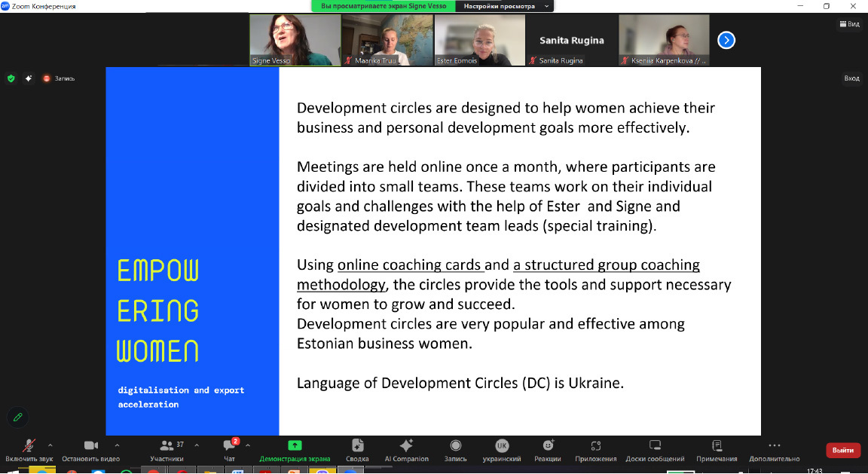Open the Сводка summary tool
The width and height of the screenshot is (868, 474).
click(x=357, y=451)
